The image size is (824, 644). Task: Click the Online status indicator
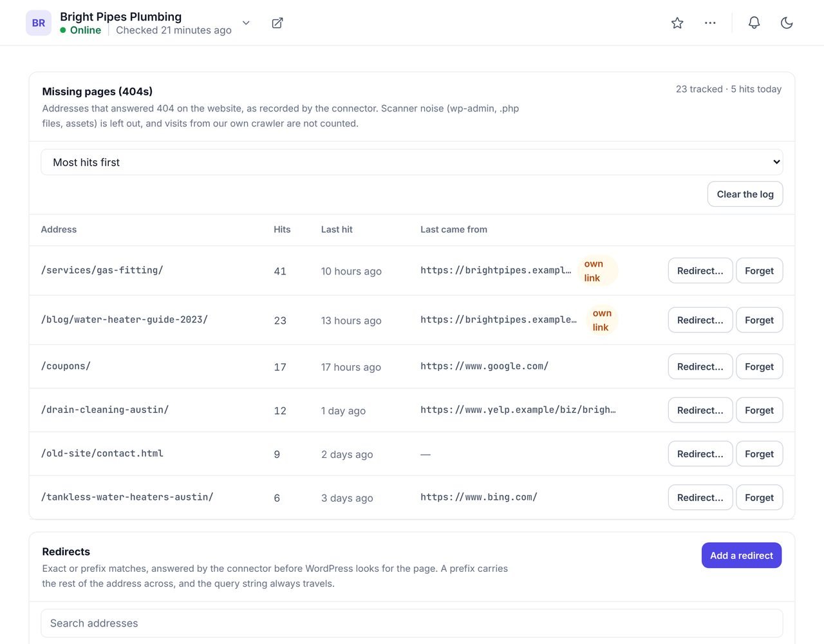pyautogui.click(x=80, y=30)
